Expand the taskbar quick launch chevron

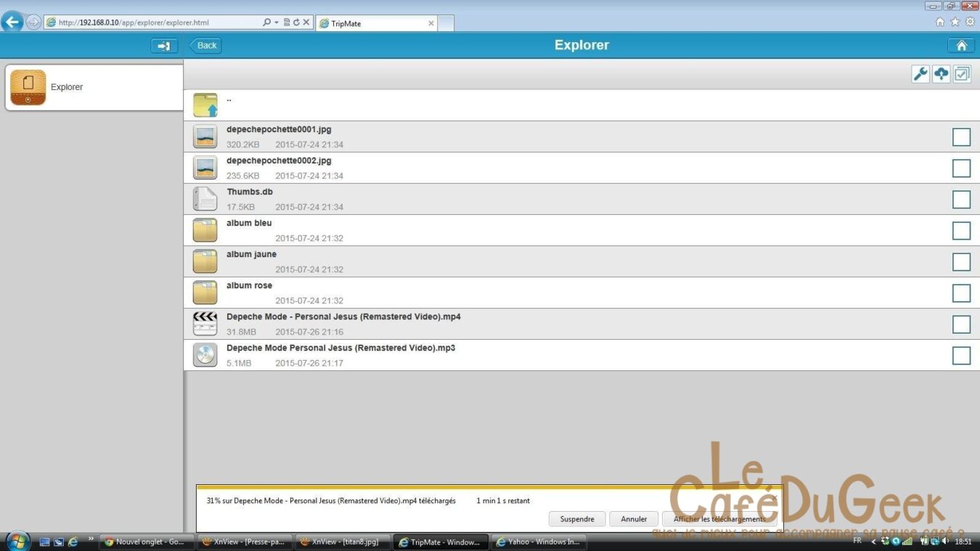coord(91,539)
